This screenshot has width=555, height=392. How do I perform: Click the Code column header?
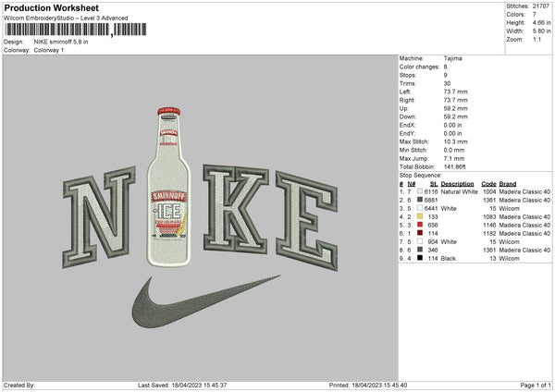click(x=488, y=184)
